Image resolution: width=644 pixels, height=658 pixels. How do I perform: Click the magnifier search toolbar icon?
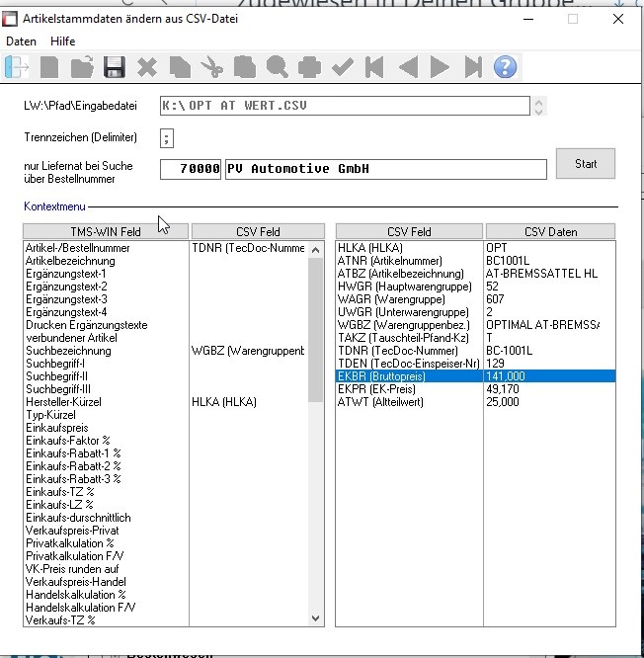coord(277,67)
